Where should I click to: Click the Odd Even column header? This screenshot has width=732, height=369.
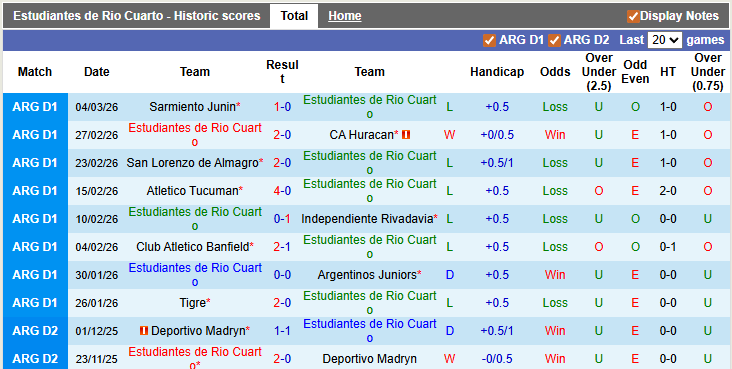(635, 72)
